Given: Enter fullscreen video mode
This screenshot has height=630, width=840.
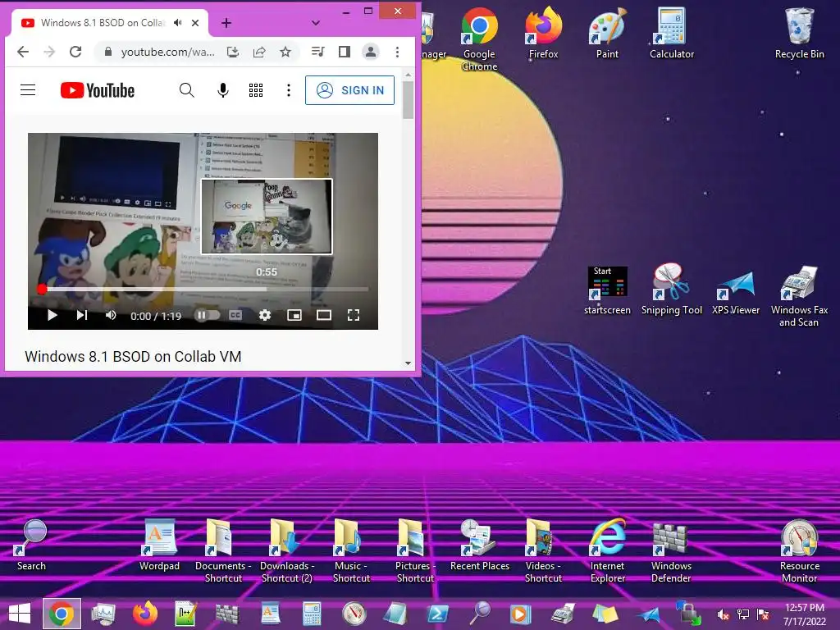Looking at the screenshot, I should pyautogui.click(x=353, y=316).
